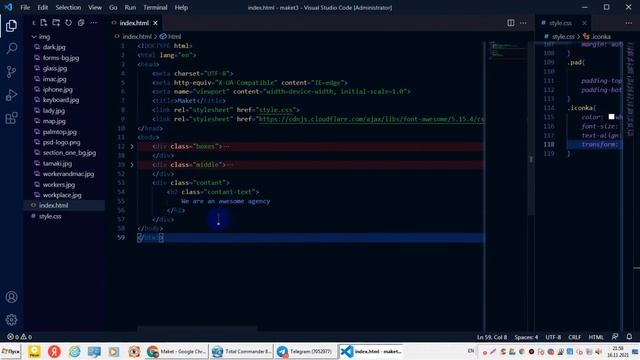
Task: Collapse all folders in explorer
Action: (x=81, y=23)
